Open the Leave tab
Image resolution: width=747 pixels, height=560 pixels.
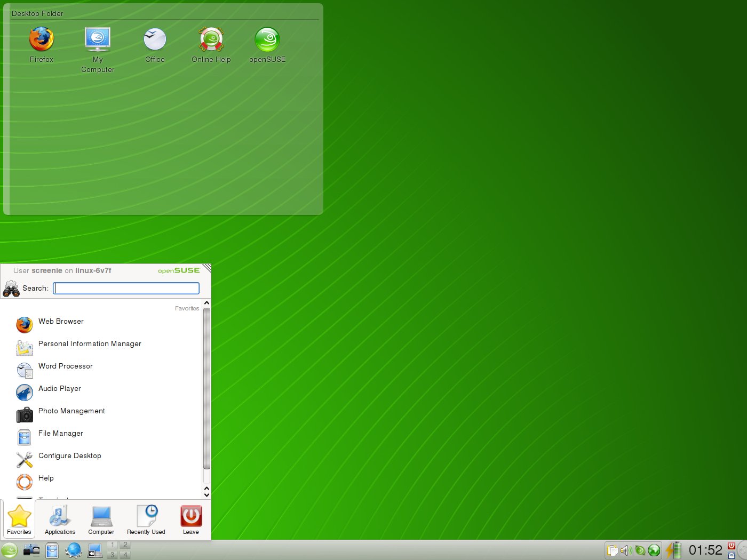click(191, 519)
